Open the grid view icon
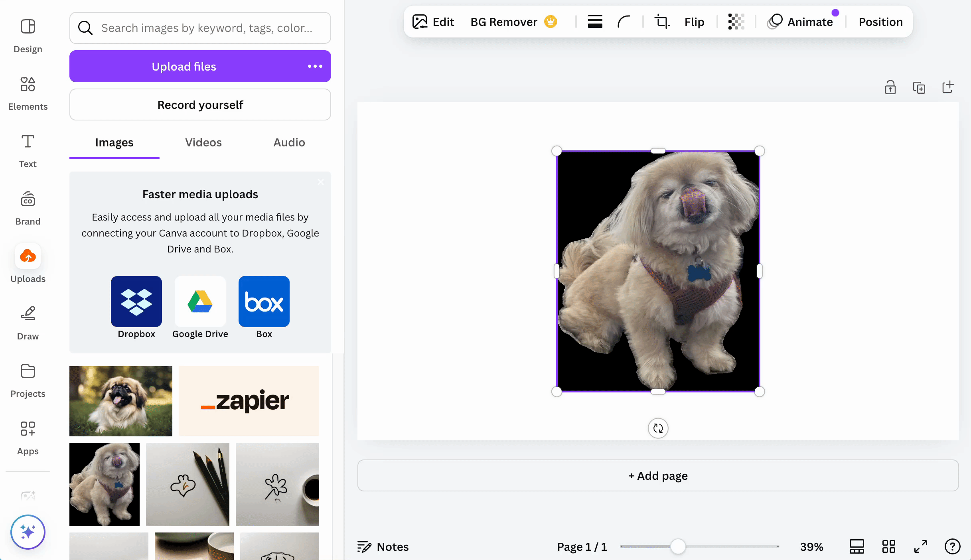The image size is (971, 560). (x=888, y=546)
